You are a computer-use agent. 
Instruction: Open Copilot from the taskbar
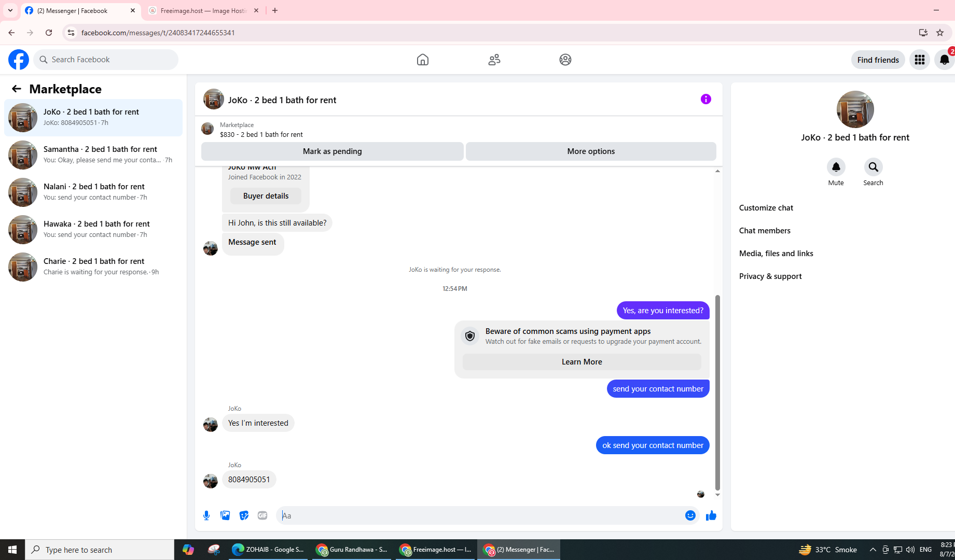click(x=188, y=550)
